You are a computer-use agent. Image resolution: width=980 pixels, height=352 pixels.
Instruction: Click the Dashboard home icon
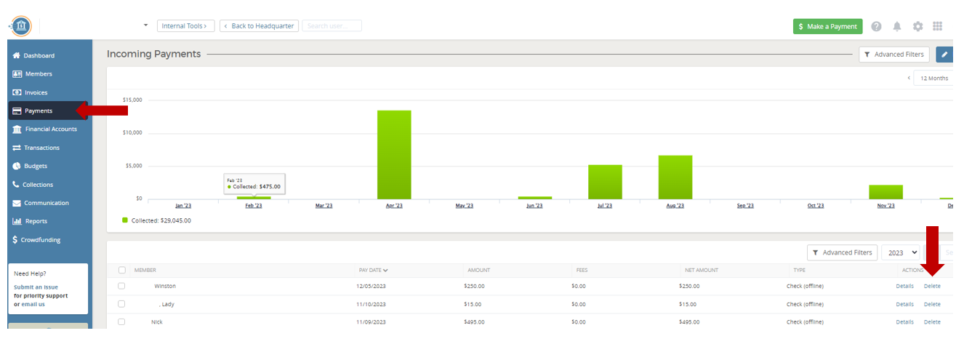coord(17,56)
